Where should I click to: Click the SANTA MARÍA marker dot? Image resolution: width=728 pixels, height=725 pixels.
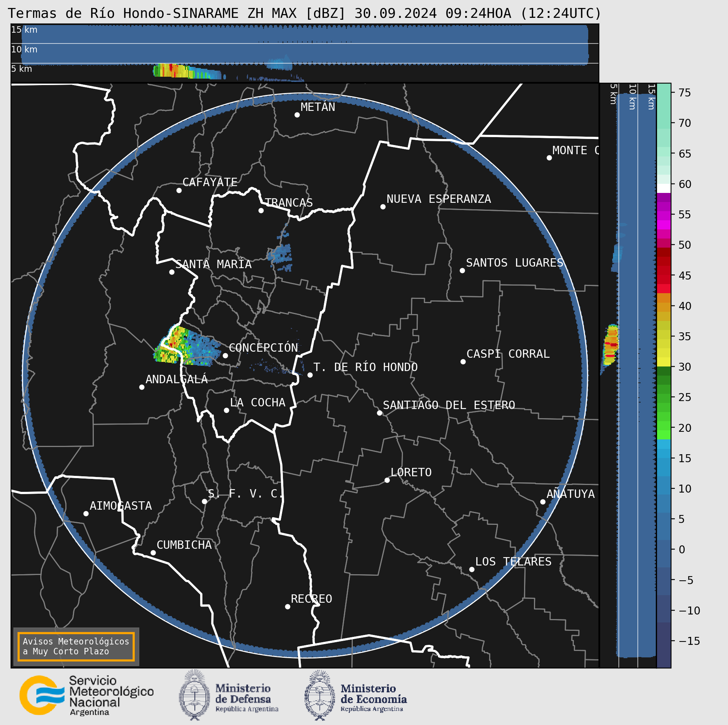pos(172,272)
